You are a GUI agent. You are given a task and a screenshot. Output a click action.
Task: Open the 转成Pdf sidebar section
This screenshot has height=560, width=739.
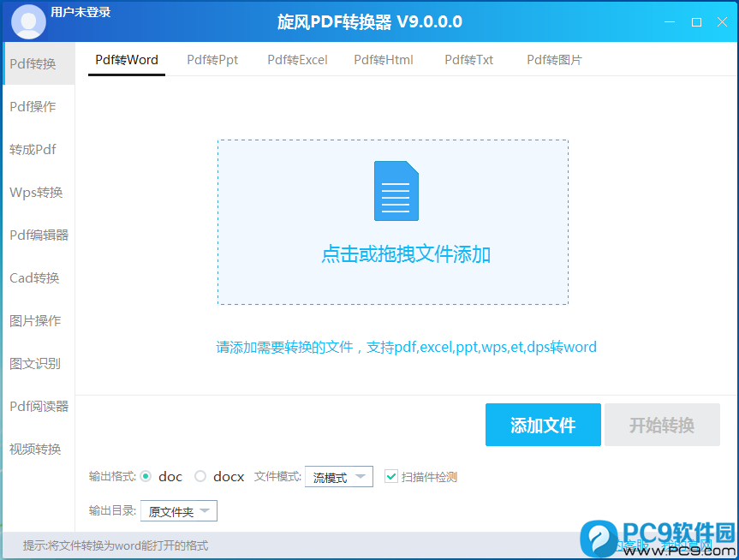click(x=39, y=150)
